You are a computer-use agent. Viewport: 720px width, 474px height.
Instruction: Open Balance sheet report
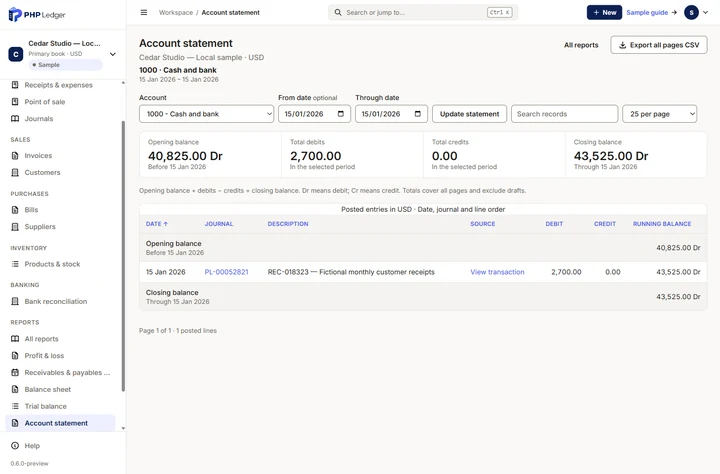tap(48, 389)
